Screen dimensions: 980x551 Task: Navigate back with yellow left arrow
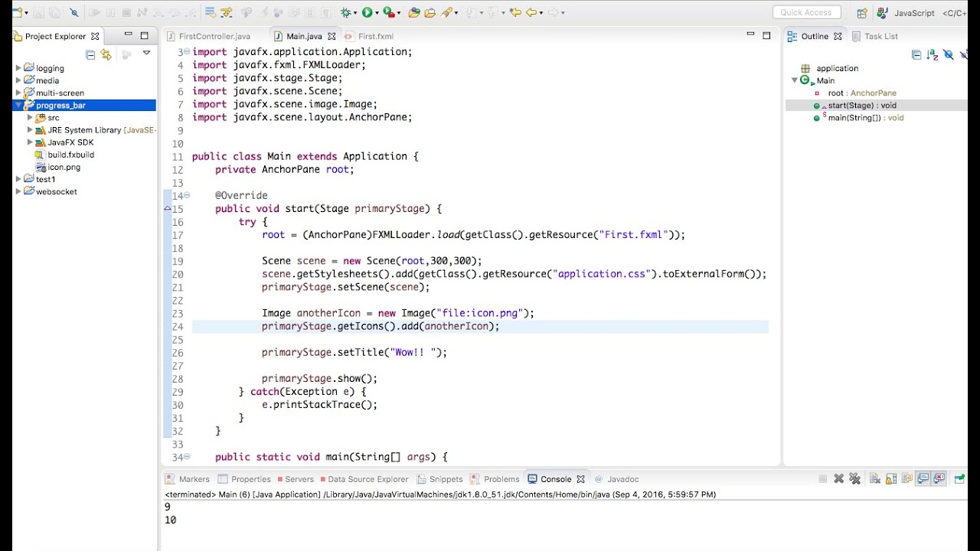(531, 12)
